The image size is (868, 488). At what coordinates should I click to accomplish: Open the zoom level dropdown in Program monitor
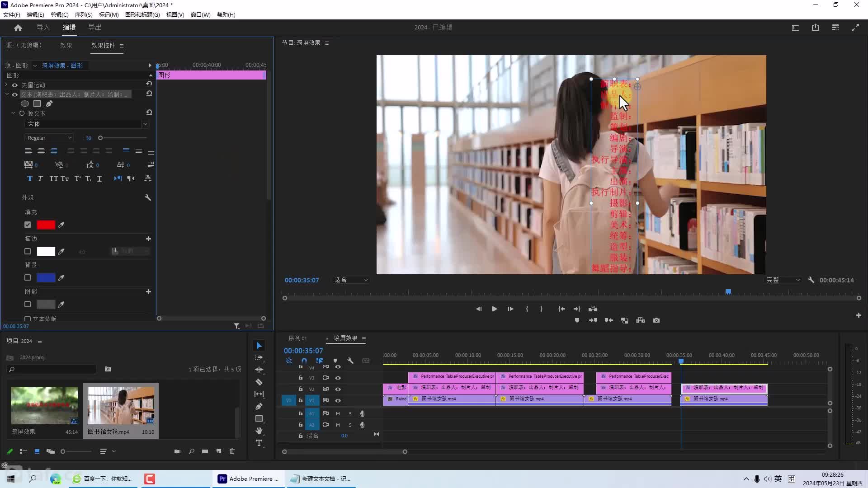click(x=351, y=280)
